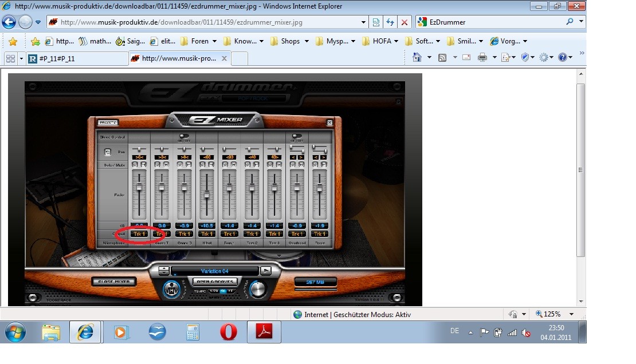The width and height of the screenshot is (636, 364).
Task: Click the Pan reset icon in EZ Mixer
Action: tap(108, 152)
